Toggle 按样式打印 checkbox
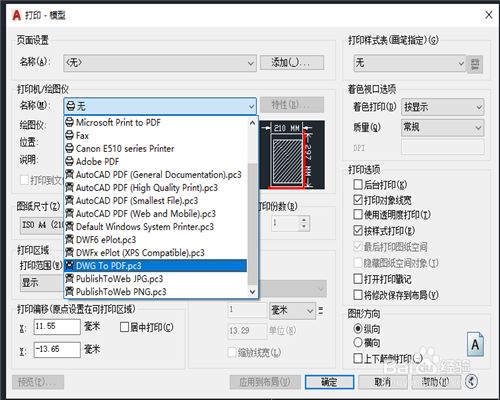Screen dimensions: 500x400 358,230
